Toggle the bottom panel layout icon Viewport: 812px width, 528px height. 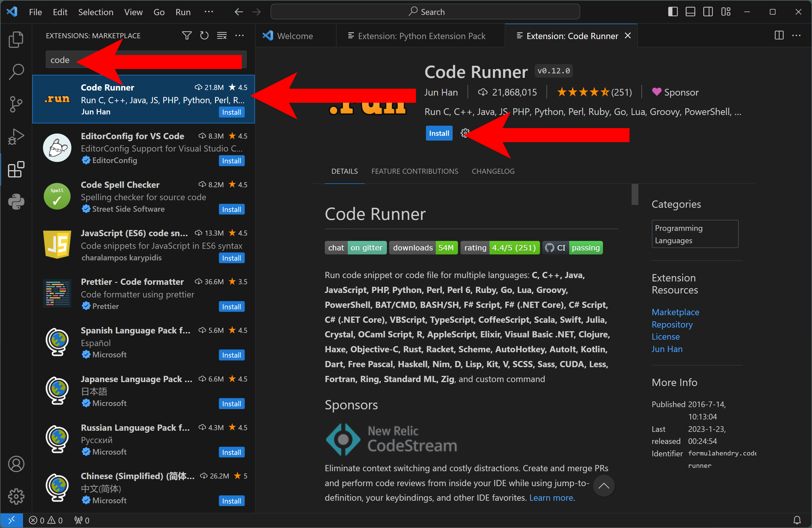coord(691,12)
